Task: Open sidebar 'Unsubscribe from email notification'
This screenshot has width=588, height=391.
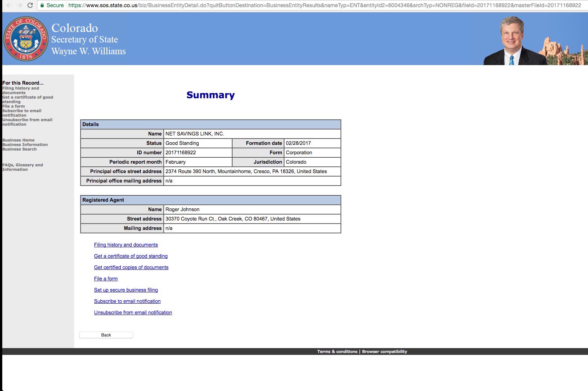Action: pyautogui.click(x=27, y=122)
